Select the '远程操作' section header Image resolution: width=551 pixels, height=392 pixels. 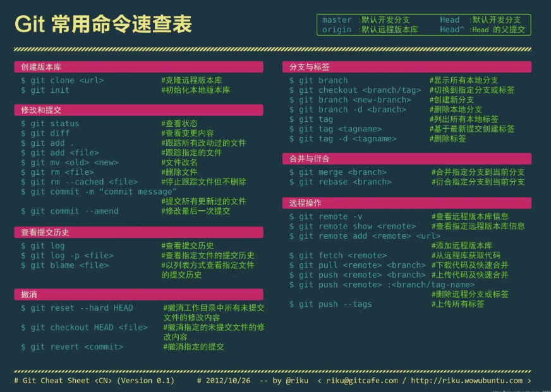(407, 203)
